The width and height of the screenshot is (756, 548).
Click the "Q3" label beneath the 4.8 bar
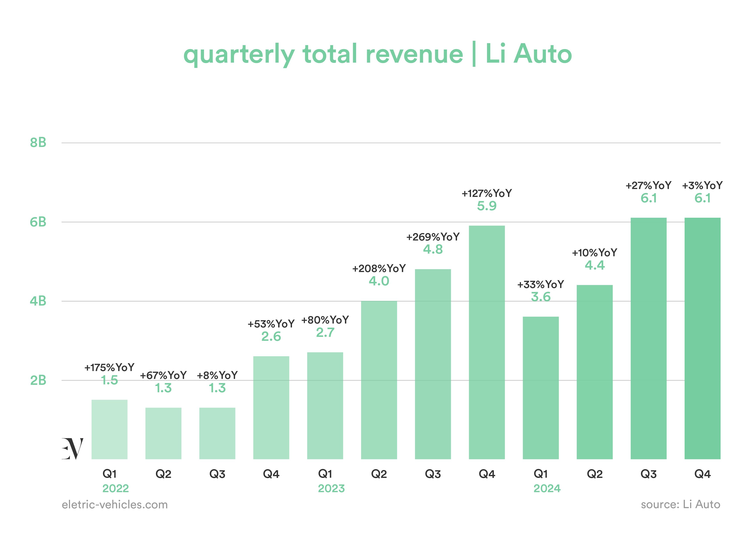(x=433, y=474)
